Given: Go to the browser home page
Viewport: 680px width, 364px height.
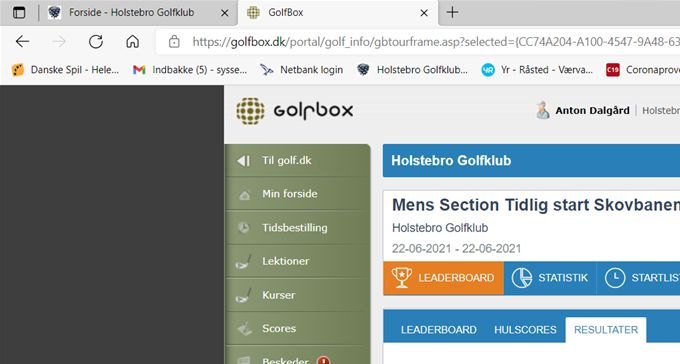Looking at the screenshot, I should coord(132,42).
